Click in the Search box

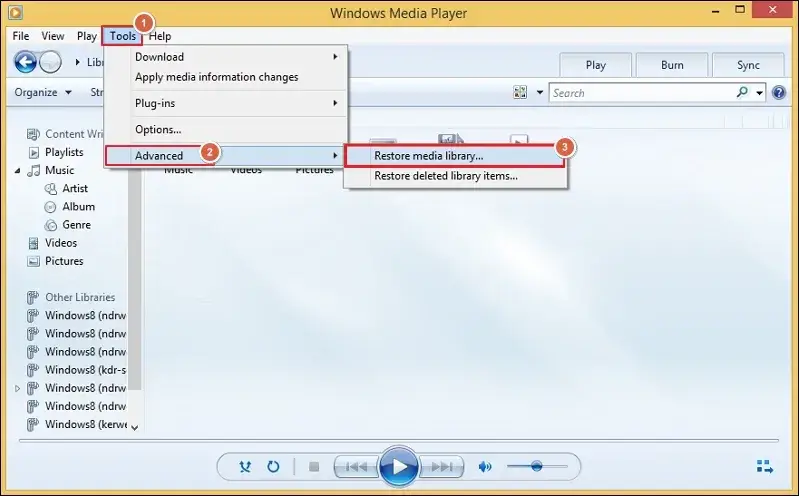(x=642, y=93)
